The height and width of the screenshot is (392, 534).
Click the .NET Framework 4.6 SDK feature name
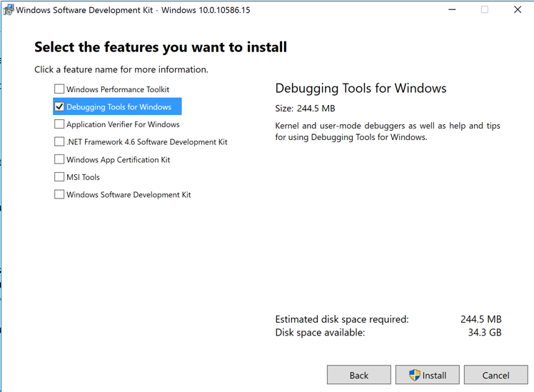[x=146, y=142]
